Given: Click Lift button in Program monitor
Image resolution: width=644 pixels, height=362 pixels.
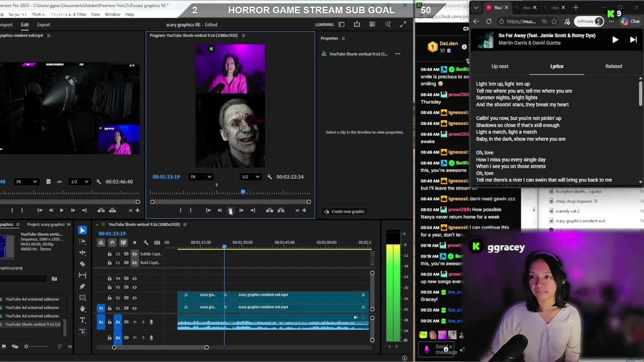Looking at the screenshot, I should 270,211.
